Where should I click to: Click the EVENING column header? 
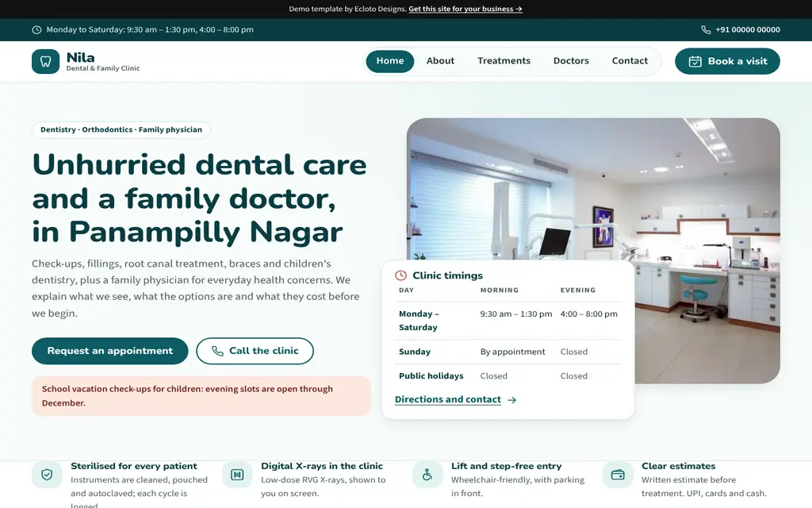(x=578, y=291)
